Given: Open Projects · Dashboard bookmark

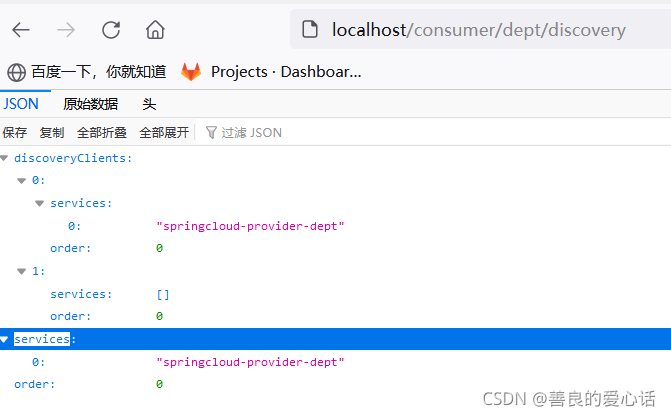Looking at the screenshot, I should pos(271,72).
